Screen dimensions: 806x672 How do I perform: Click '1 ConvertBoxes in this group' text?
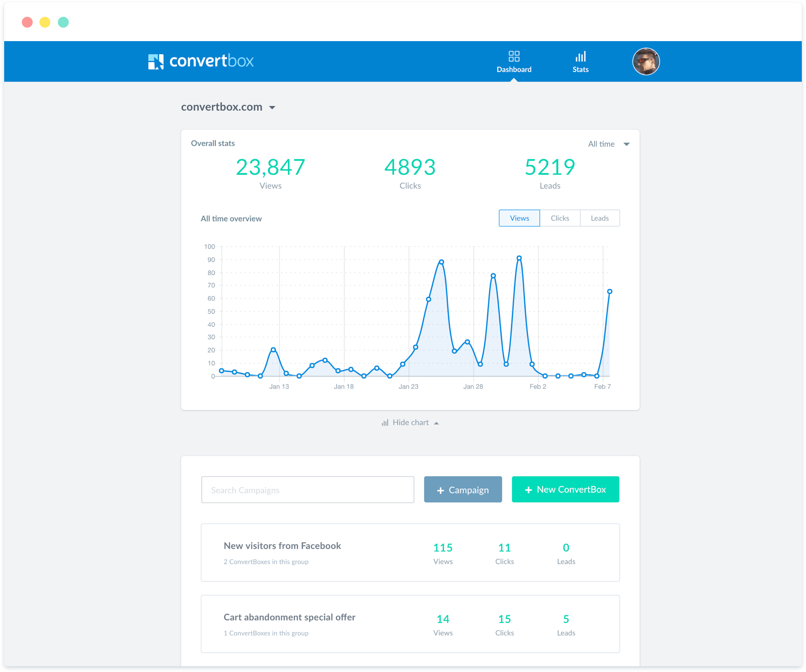266,633
